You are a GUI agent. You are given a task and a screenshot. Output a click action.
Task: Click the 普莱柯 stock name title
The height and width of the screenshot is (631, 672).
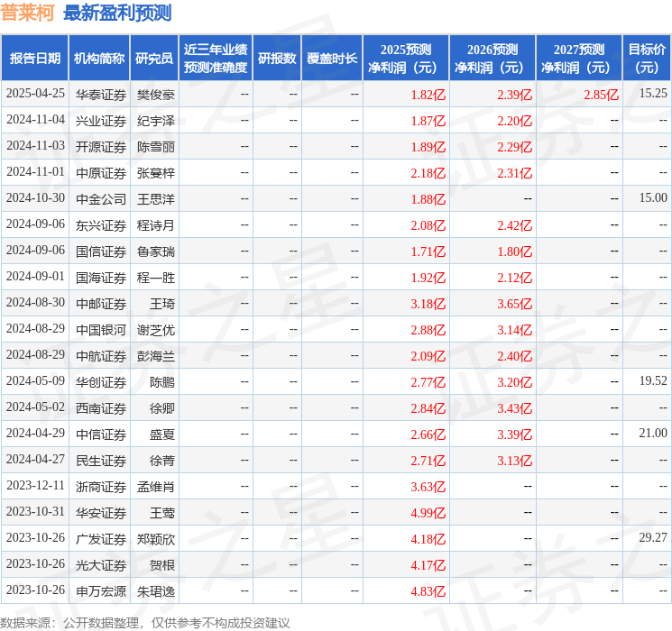coord(27,13)
